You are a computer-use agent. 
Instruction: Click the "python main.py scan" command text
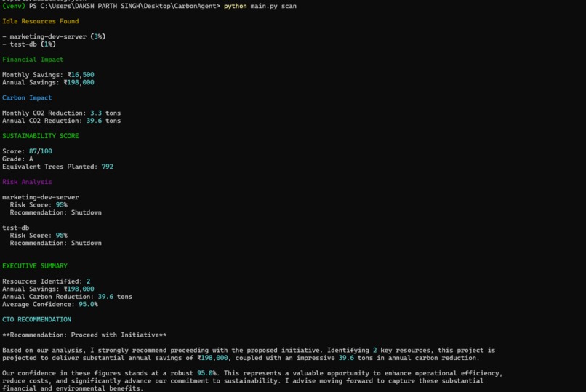(x=260, y=6)
